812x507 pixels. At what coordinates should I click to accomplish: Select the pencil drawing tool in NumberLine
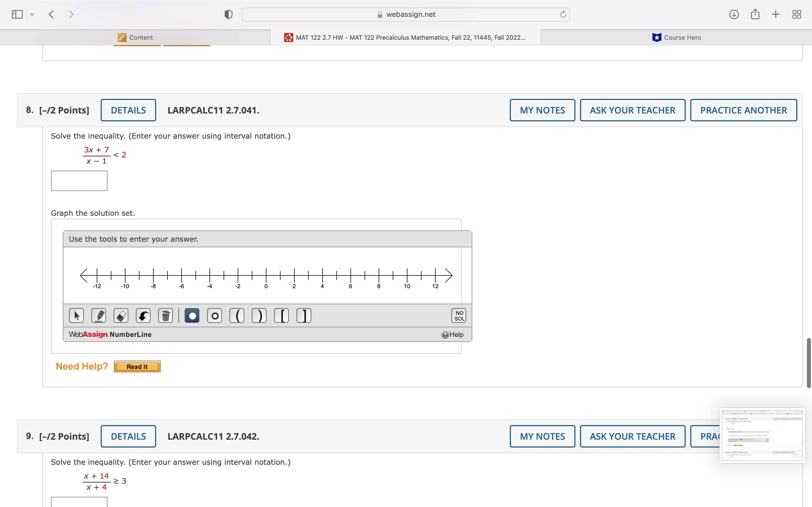(x=99, y=315)
